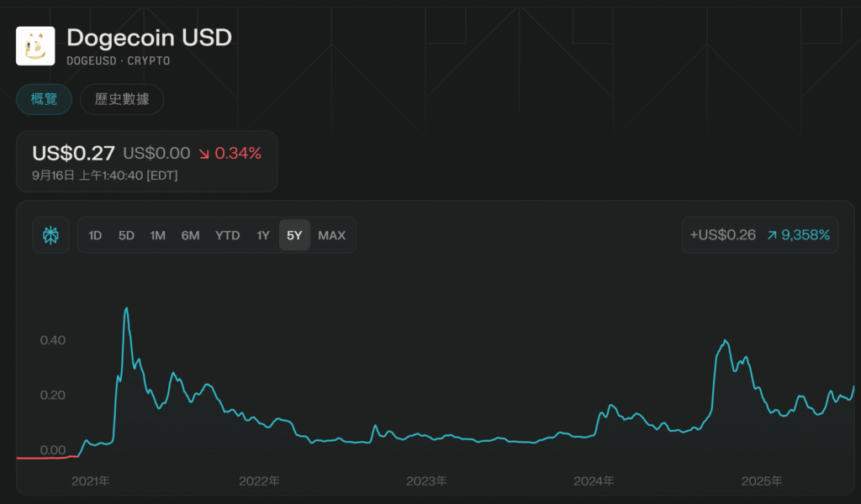Click the red down arrow beside 0.34%

click(204, 154)
